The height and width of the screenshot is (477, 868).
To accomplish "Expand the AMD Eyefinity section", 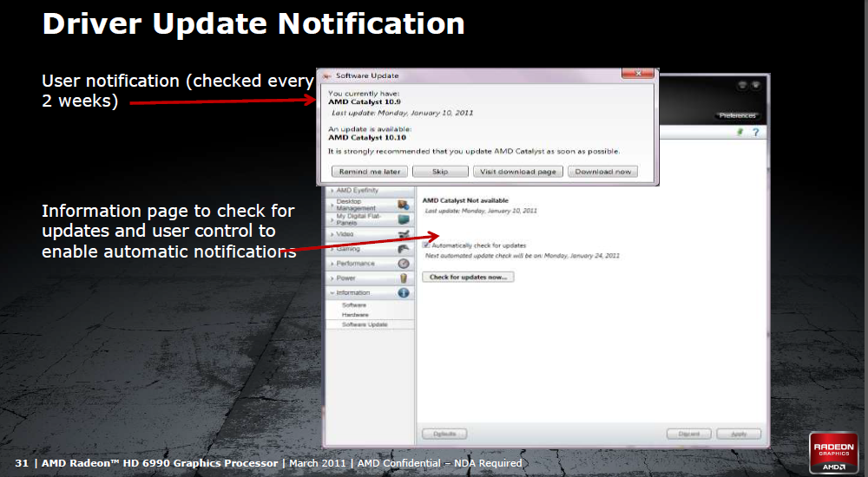I will point(356,190).
